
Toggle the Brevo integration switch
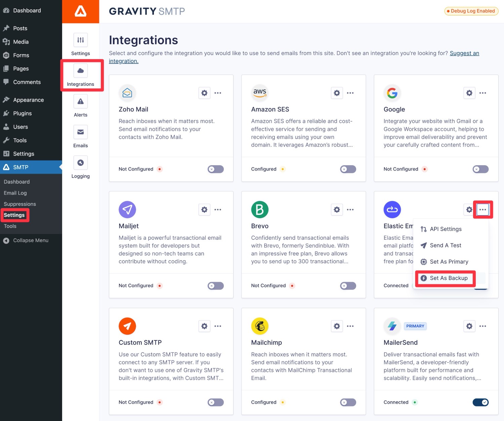348,286
